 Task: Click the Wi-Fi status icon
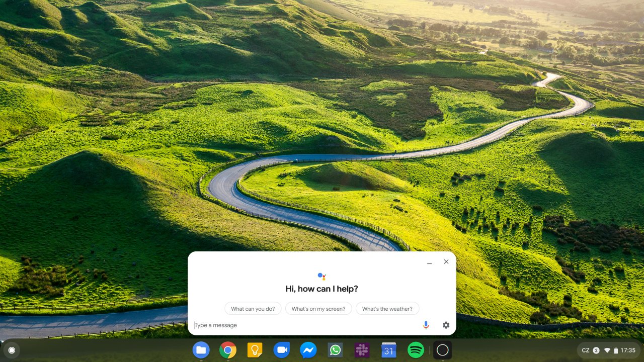point(607,350)
